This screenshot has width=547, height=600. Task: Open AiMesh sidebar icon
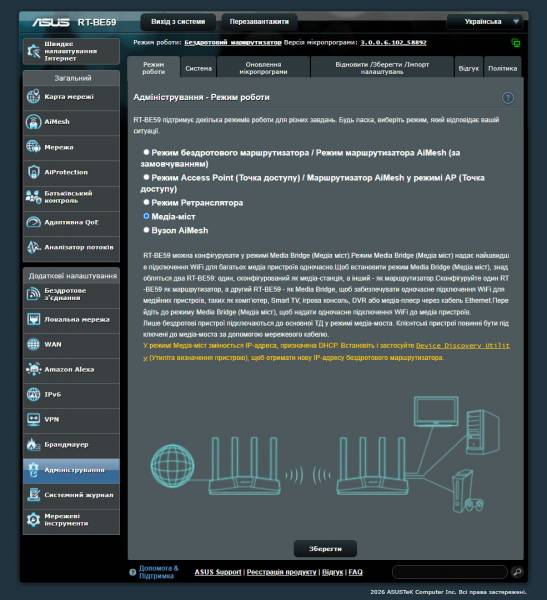click(x=33, y=122)
